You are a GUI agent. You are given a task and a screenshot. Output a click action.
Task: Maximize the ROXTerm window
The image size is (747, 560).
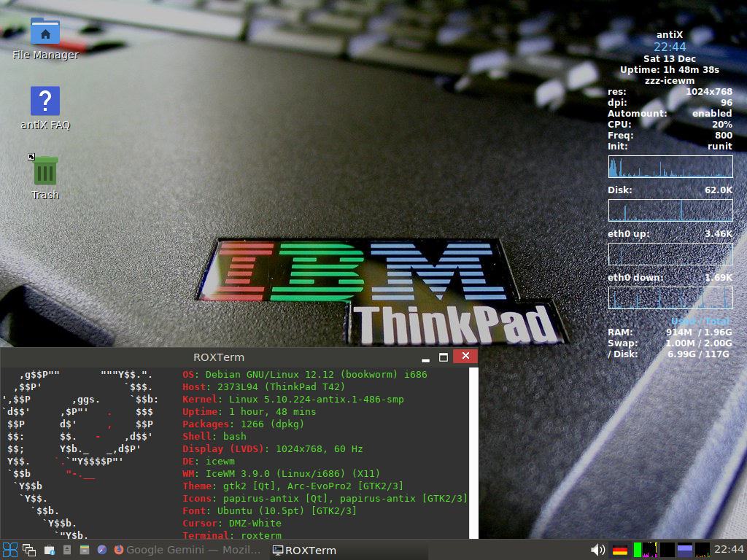point(443,357)
